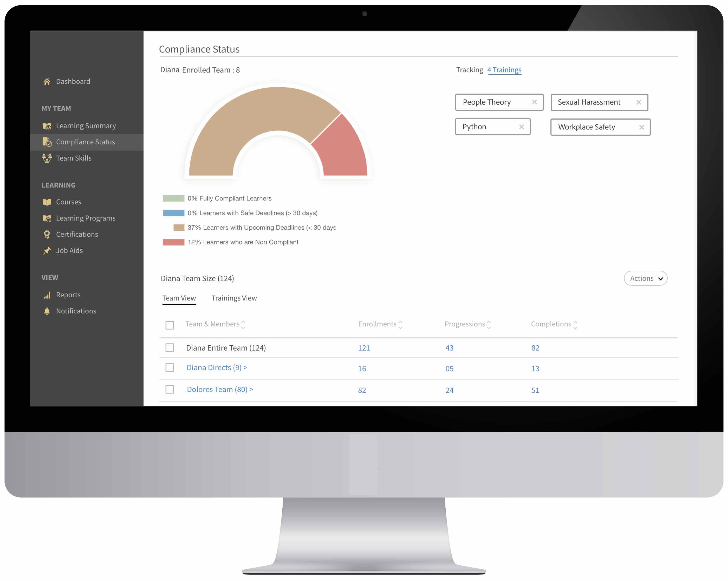Remove the Workplace Safety training tag
This screenshot has width=728, height=581.
coord(642,127)
